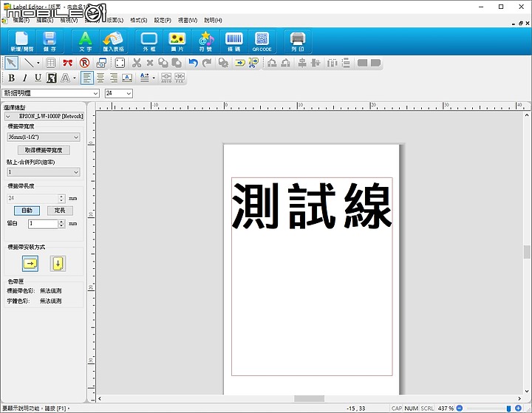Click the AUTO text fit button

tap(166, 78)
